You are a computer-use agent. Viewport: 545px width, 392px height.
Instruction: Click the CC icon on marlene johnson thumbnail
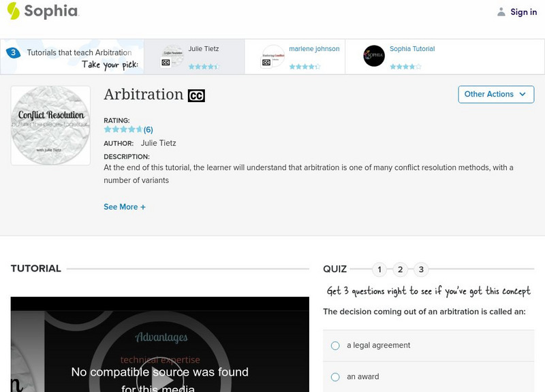click(x=266, y=63)
